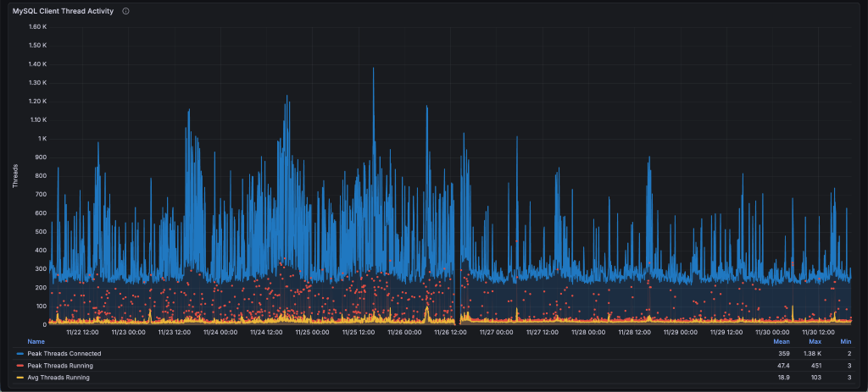
Task: Click the 11/30 12:00 time axis label
Action: click(x=818, y=332)
